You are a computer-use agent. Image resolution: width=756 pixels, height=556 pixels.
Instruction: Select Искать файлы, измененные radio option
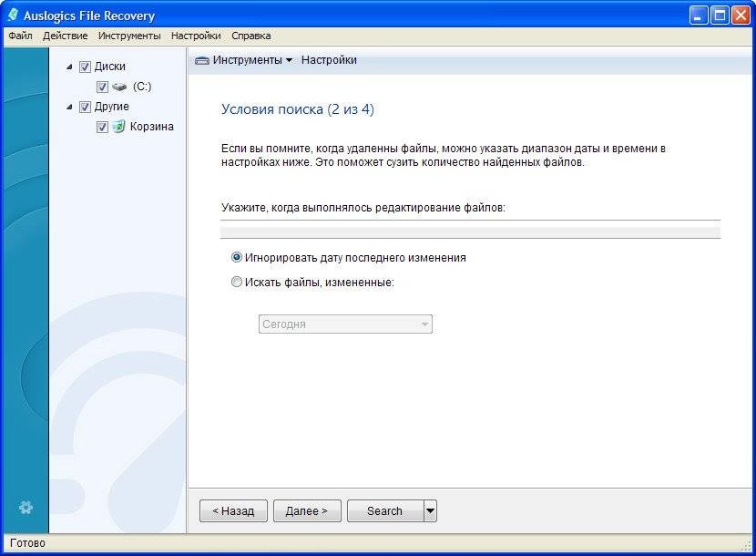(236, 282)
